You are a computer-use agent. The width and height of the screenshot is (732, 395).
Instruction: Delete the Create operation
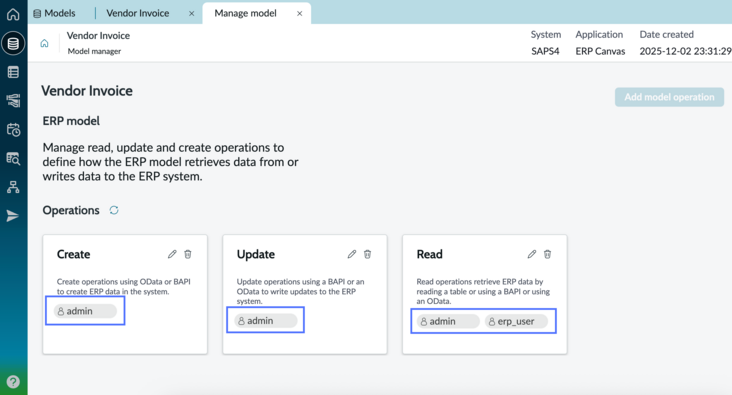(x=188, y=254)
